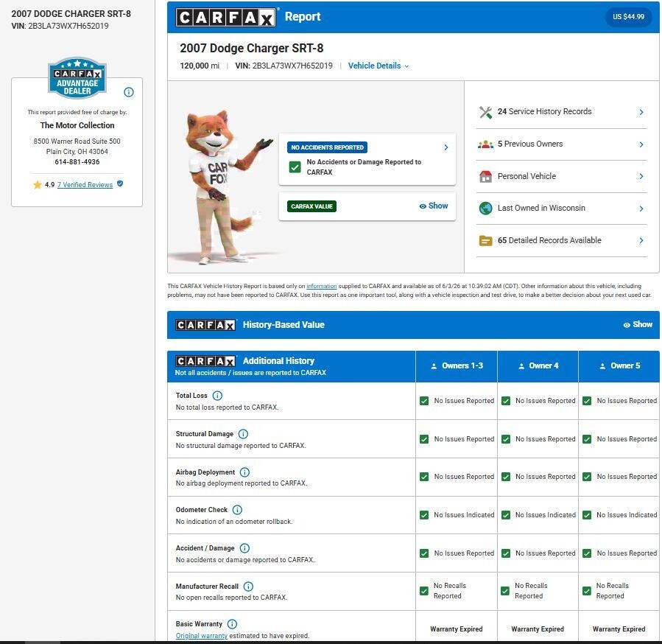Follow the information link in the disclaimer
The height and width of the screenshot is (644, 662).
(x=321, y=286)
